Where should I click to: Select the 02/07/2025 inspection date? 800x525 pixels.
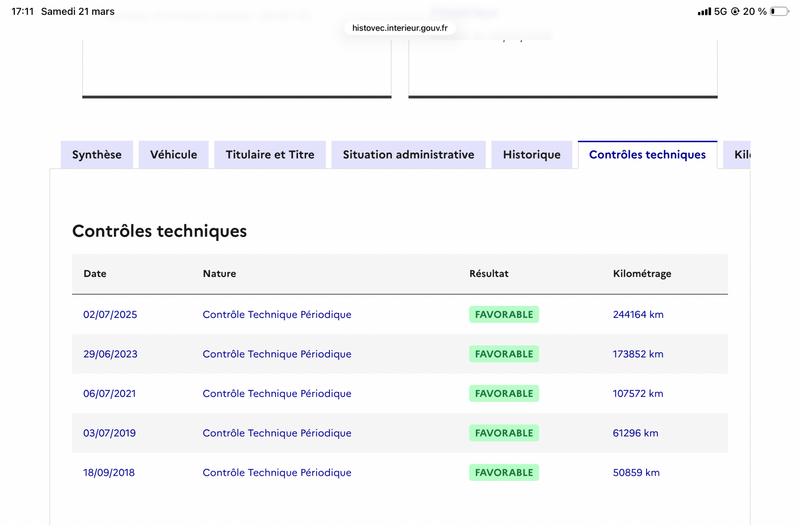[110, 315]
